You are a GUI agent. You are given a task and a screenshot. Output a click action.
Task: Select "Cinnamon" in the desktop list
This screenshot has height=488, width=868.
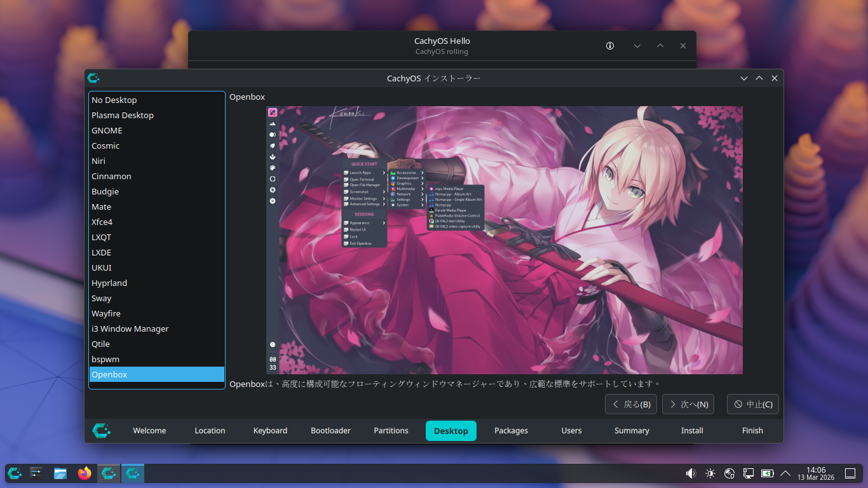click(x=157, y=176)
